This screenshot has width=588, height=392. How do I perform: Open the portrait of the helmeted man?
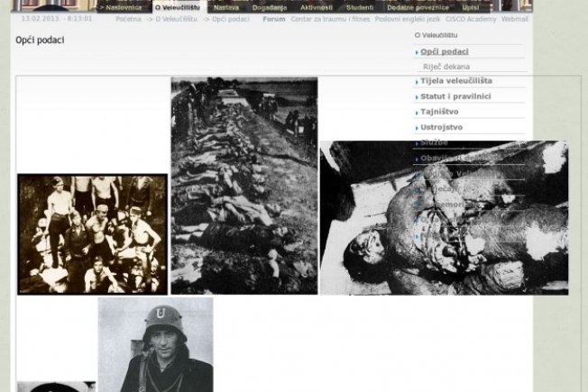point(156,345)
